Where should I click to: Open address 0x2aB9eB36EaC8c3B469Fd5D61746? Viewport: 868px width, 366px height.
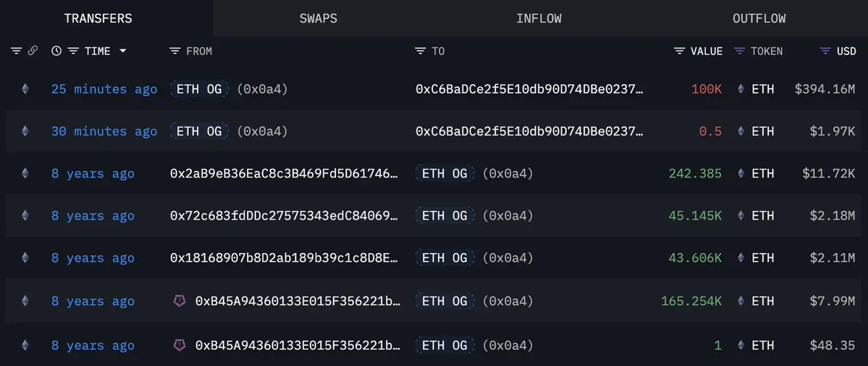click(x=284, y=173)
